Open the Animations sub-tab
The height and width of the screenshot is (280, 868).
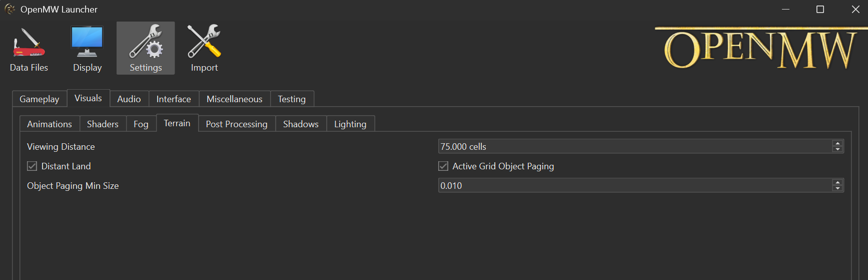tap(50, 124)
